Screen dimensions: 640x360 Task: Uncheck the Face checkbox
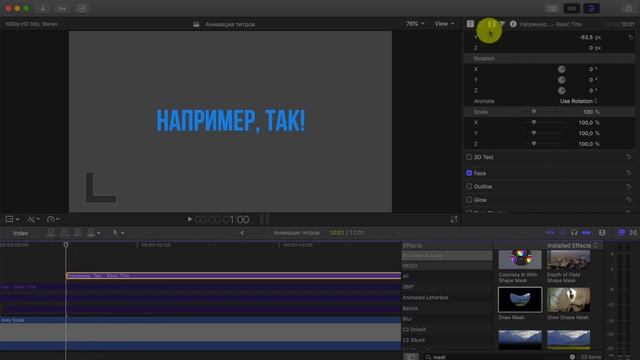469,173
